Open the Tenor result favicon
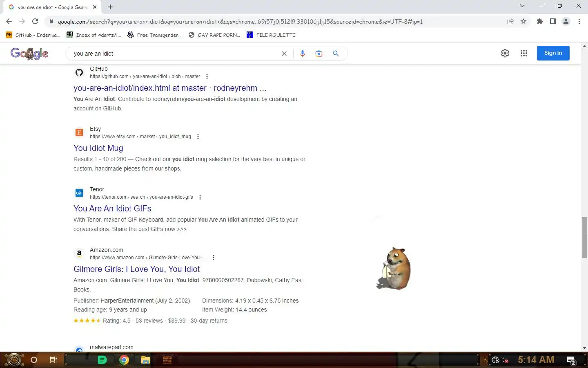The height and width of the screenshot is (368, 588). (x=79, y=193)
